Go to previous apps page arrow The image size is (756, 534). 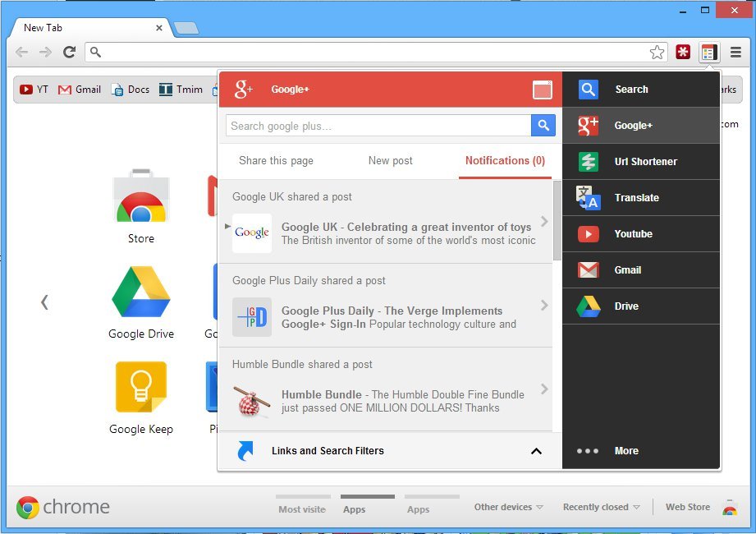click(x=44, y=302)
